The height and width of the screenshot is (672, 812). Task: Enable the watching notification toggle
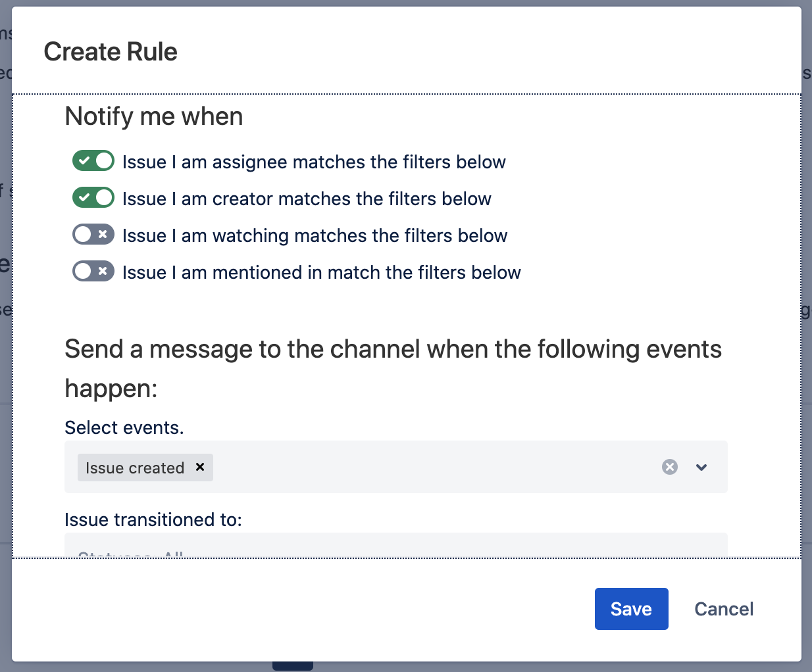point(93,235)
